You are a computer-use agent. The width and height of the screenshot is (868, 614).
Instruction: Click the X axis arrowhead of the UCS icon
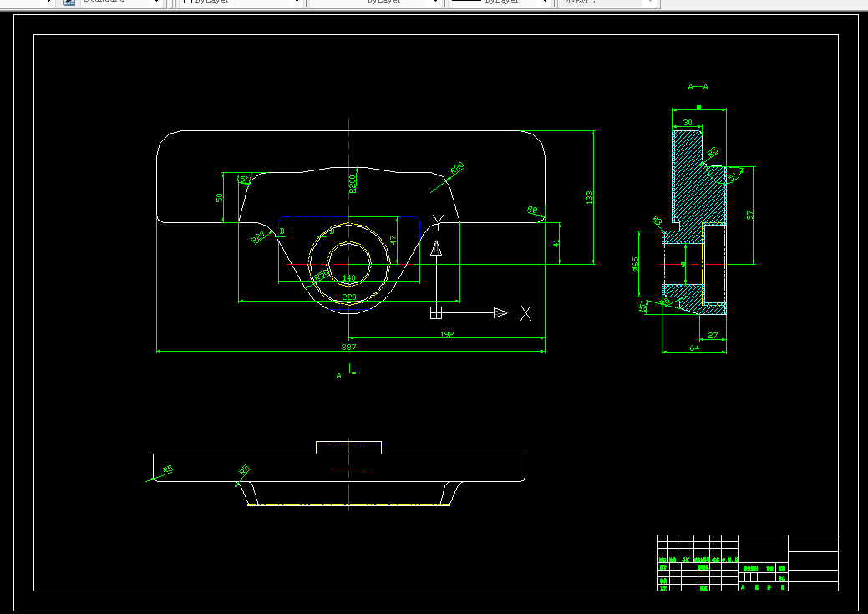[500, 312]
